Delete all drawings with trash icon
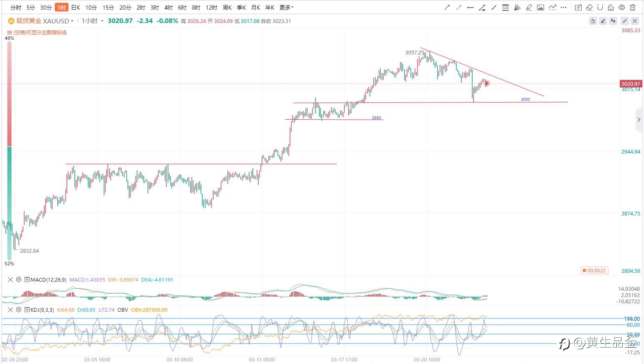This screenshot has height=364, width=644. 633,8
